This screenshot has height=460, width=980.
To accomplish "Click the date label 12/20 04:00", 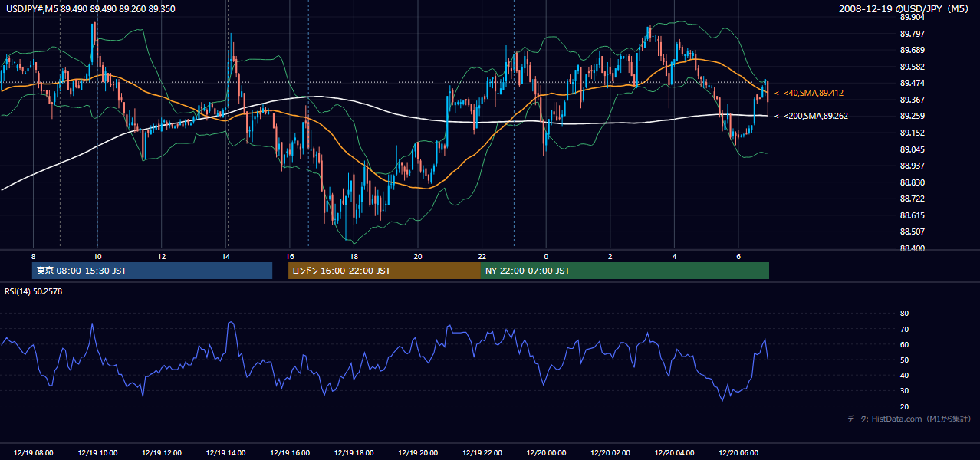I will click(x=674, y=453).
